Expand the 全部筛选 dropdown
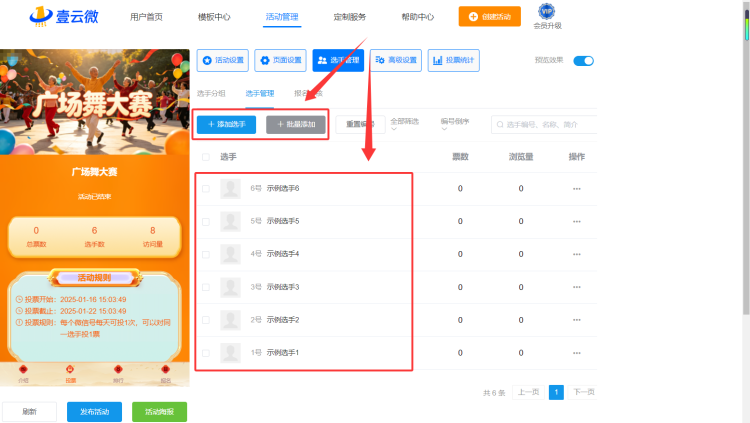The width and height of the screenshot is (750, 423). tap(405, 124)
